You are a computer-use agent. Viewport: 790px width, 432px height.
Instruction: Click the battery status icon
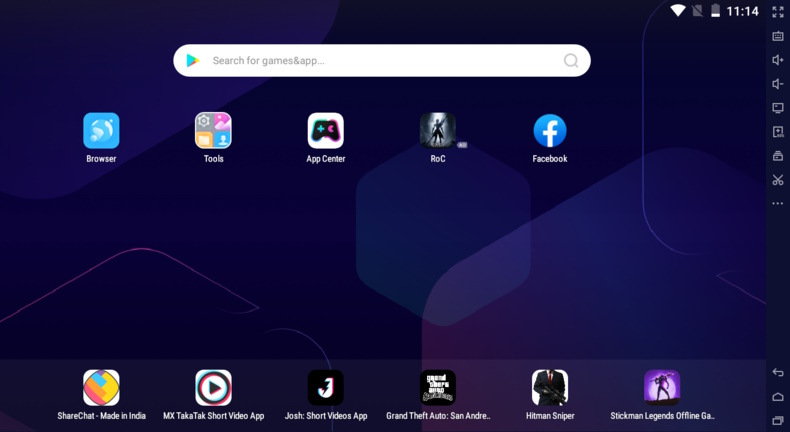tap(715, 11)
